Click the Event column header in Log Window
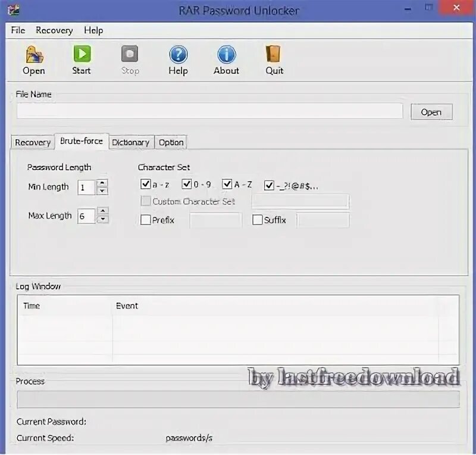The image size is (476, 455). tap(127, 306)
